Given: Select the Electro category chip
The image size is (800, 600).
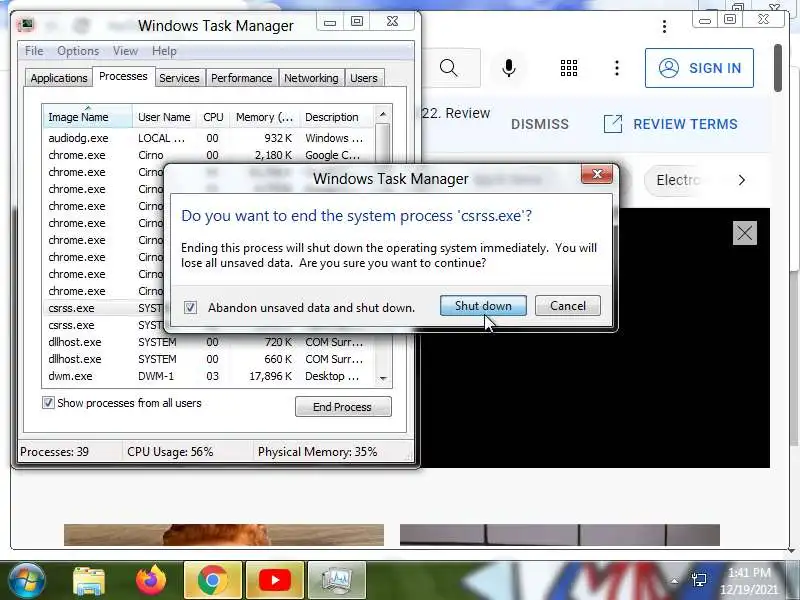Looking at the screenshot, I should click(x=679, y=180).
